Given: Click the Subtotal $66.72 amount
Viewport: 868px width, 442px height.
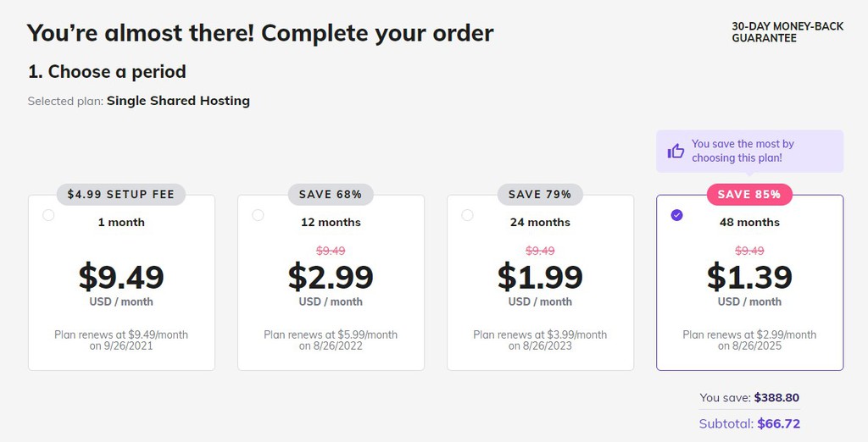Looking at the screenshot, I should [779, 423].
